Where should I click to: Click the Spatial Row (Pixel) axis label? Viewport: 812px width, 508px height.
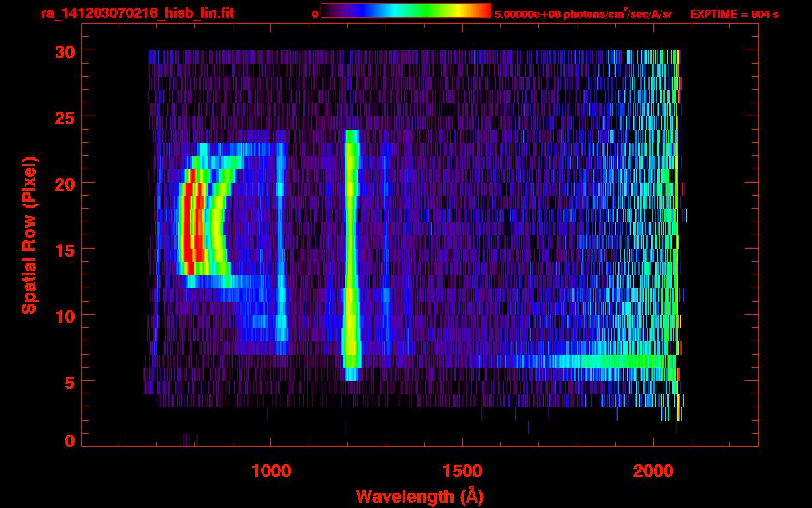click(30, 235)
